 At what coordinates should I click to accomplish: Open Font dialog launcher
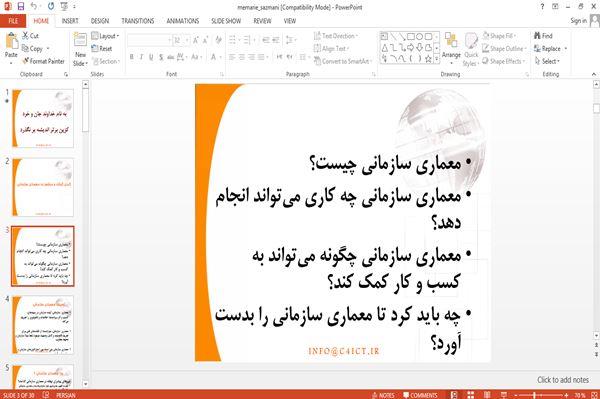point(221,74)
